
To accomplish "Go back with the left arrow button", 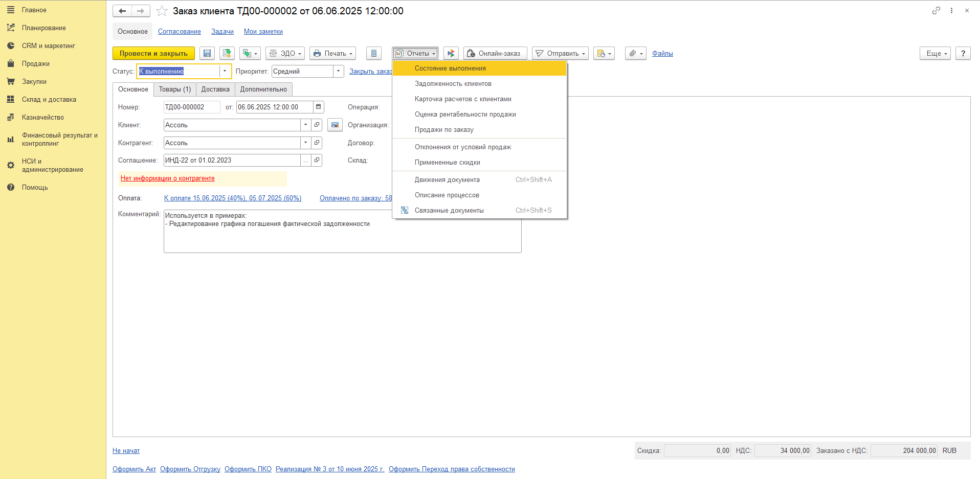I will point(122,11).
